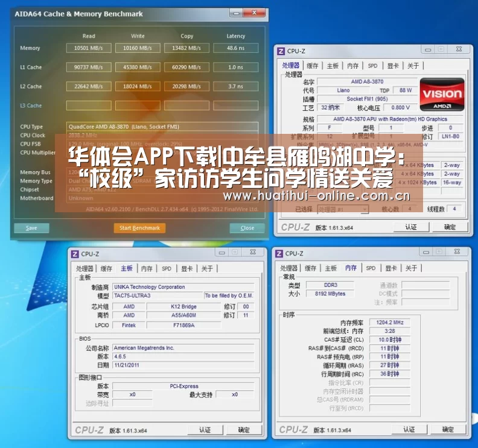Click Memory Write value 10160 MB/s
The width and height of the screenshot is (478, 448).
(138, 48)
